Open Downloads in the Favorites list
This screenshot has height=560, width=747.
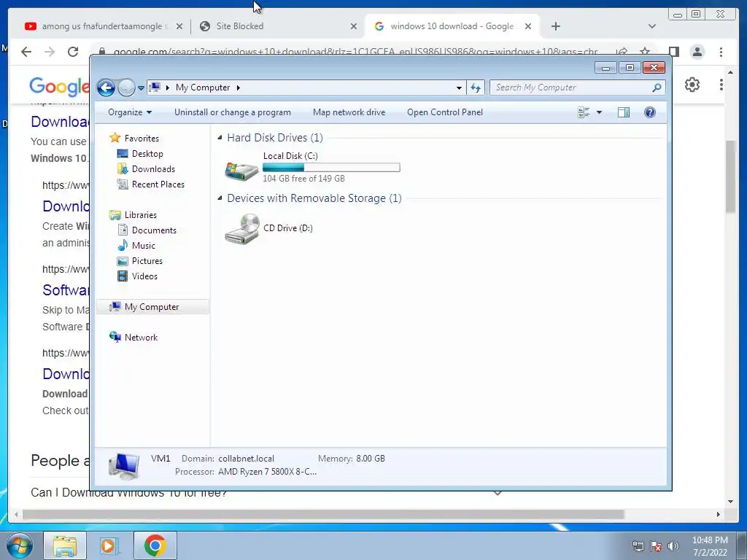point(146,169)
